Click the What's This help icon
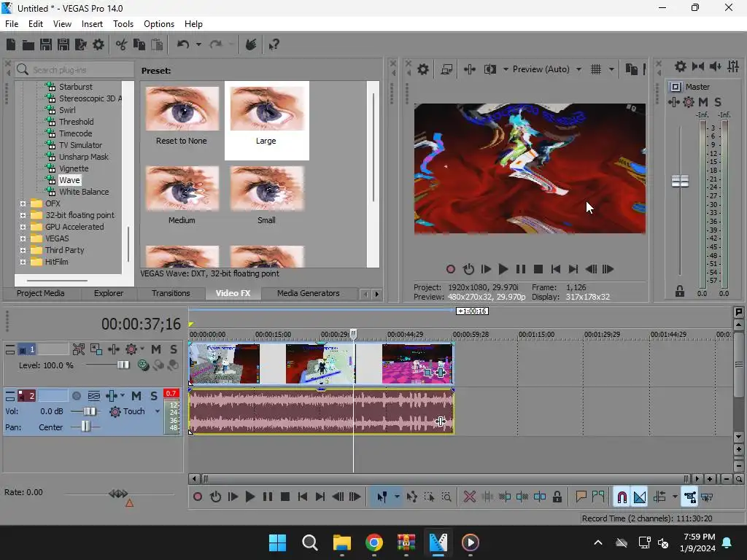747x560 pixels. coord(274,44)
